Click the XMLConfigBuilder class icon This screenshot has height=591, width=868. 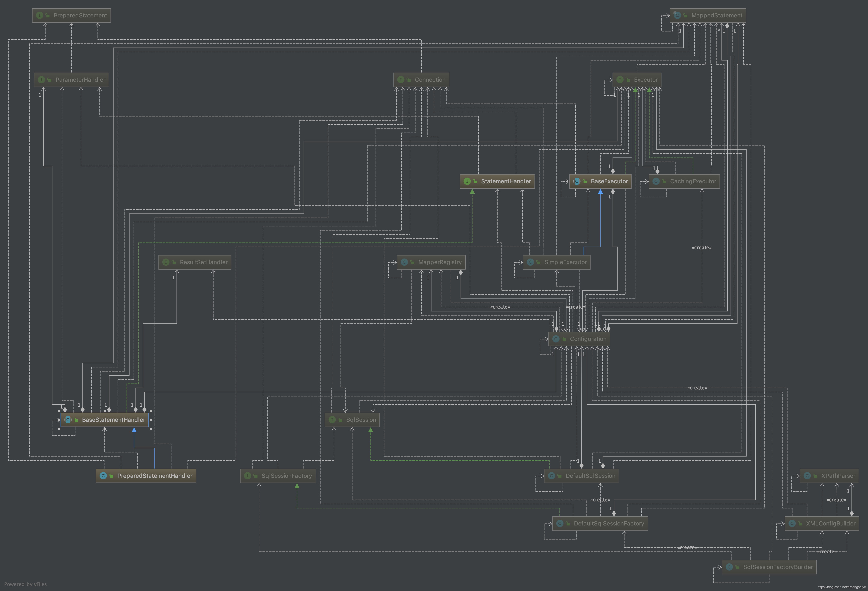(792, 523)
